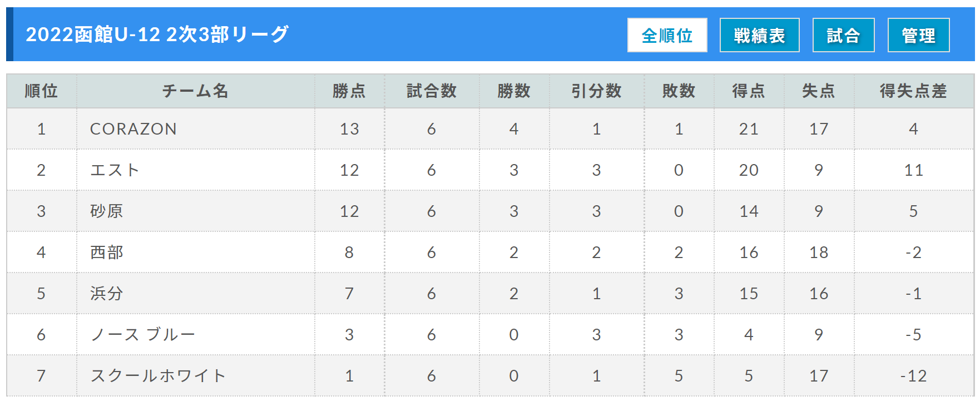
Task: Select the 砂原 team name
Action: click(106, 211)
